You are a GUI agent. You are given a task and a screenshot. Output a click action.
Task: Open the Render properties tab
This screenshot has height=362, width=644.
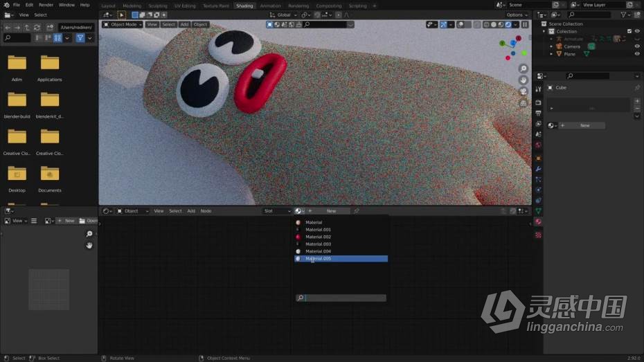539,102
